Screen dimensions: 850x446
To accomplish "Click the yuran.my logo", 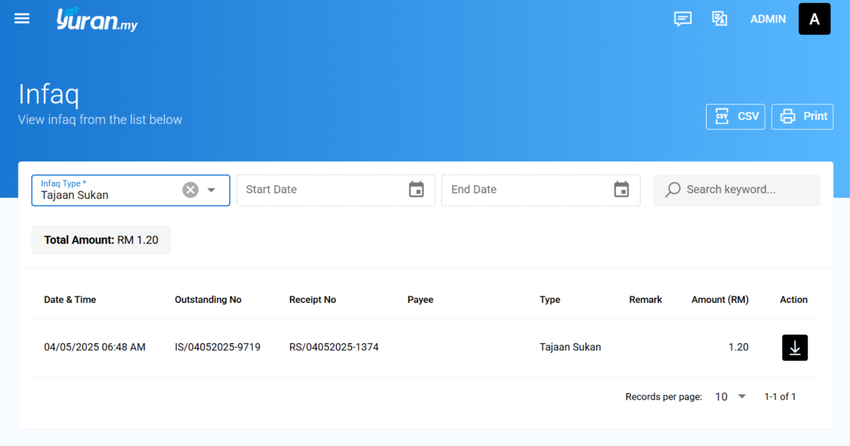I will pos(96,20).
